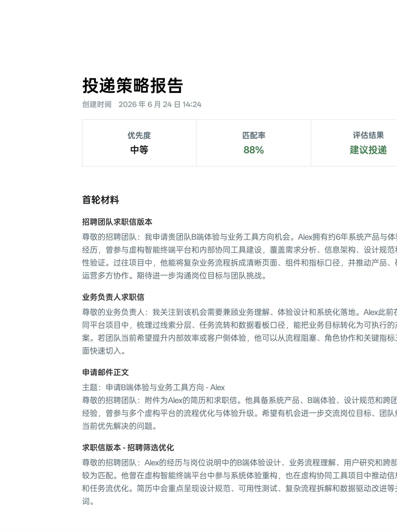This screenshot has height=532, width=397.
Task: Click paragraph starting 尊敬的招聘团队：Alex的经历与岗位说明
Action: (x=239, y=482)
